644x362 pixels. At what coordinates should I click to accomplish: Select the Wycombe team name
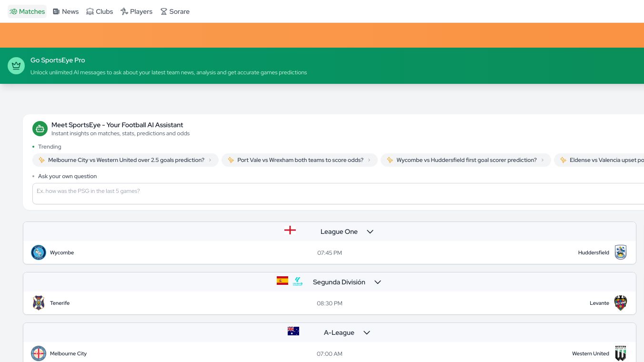point(62,252)
